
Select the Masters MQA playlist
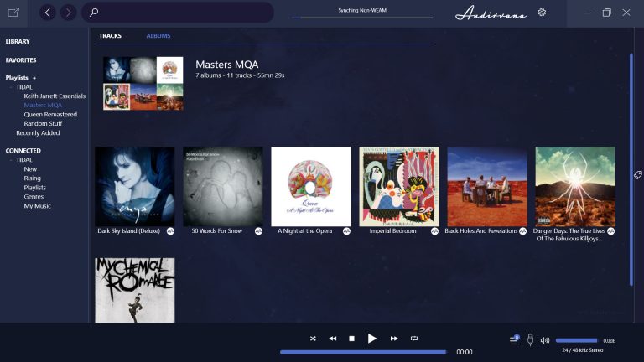[x=43, y=105]
